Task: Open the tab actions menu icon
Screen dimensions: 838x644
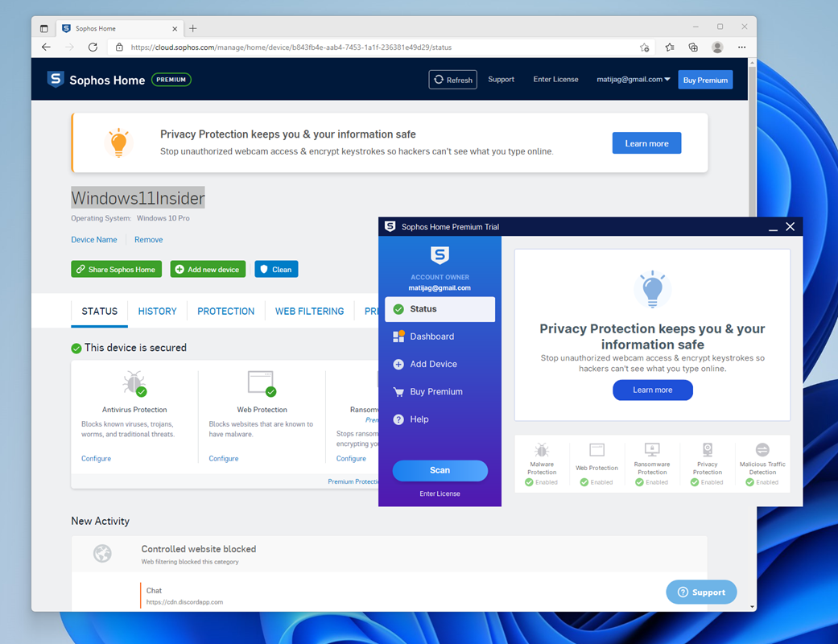Action: click(43, 28)
